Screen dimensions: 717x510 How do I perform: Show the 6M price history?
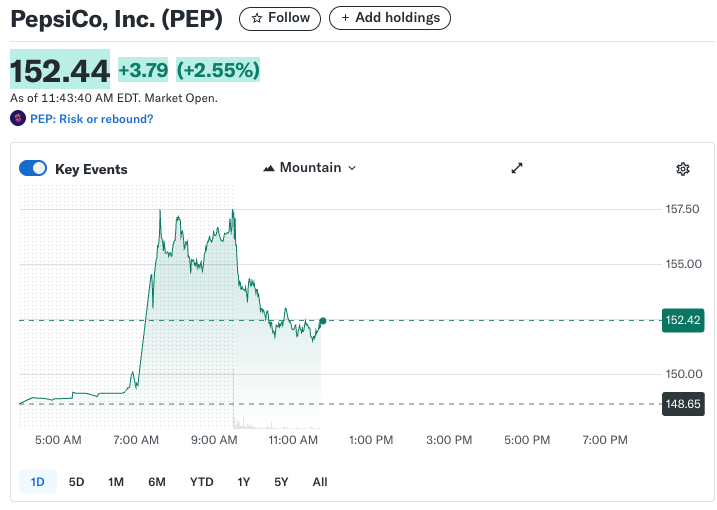coord(157,482)
